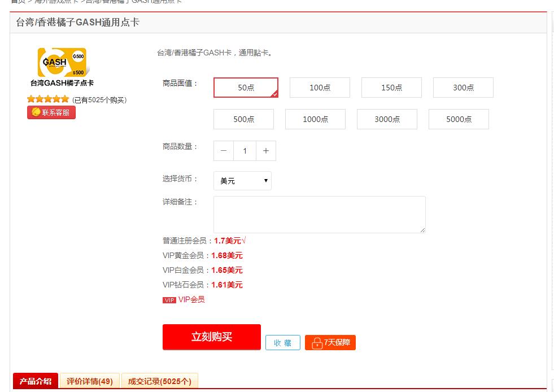
Task: Click the product quantity input field
Action: pos(245,151)
